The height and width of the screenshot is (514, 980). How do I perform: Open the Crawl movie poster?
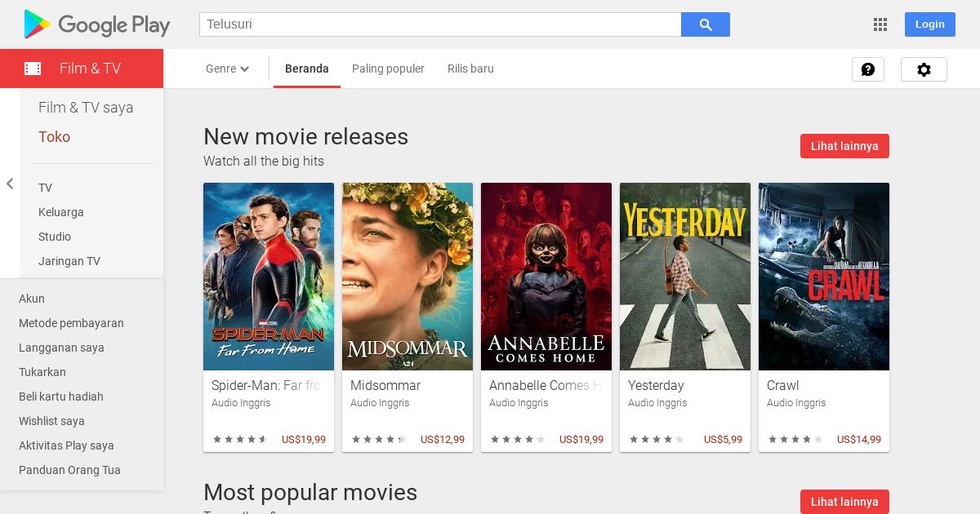(824, 277)
